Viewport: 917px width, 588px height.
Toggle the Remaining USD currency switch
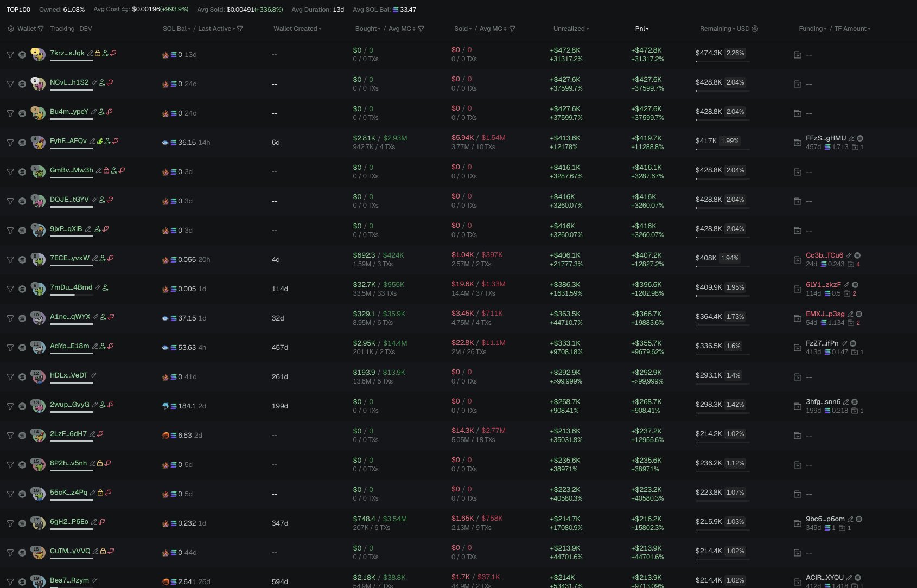coord(755,29)
